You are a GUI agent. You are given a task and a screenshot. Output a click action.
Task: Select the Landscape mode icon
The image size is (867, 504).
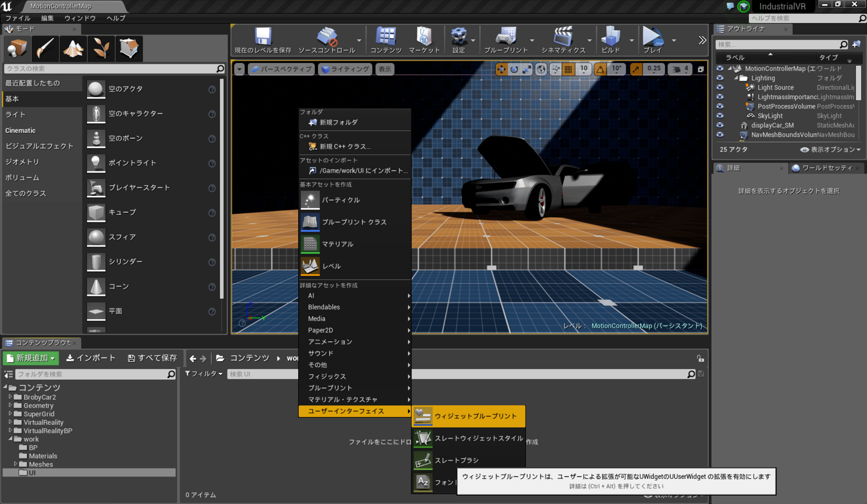coord(73,49)
